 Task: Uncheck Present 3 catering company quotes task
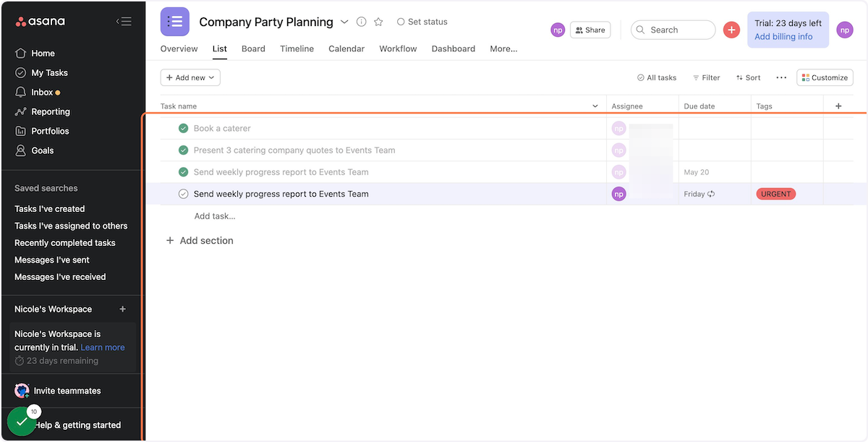(x=184, y=150)
